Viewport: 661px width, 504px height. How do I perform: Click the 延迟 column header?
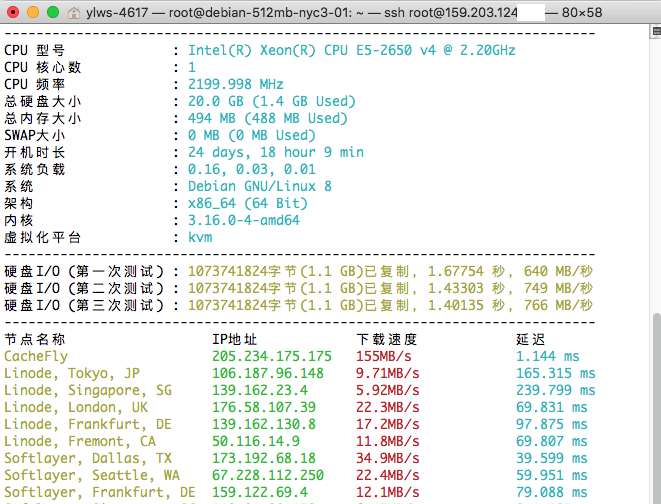[530, 339]
